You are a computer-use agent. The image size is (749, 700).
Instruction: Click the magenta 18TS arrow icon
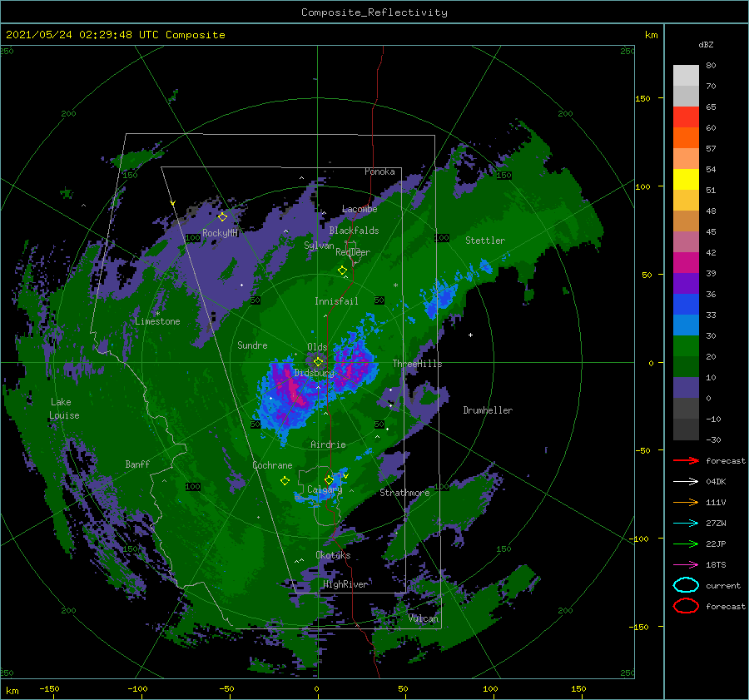point(686,564)
